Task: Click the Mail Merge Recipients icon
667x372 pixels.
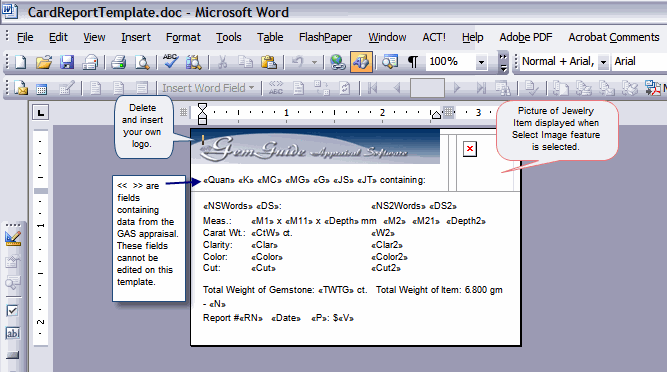Action: [x=66, y=88]
